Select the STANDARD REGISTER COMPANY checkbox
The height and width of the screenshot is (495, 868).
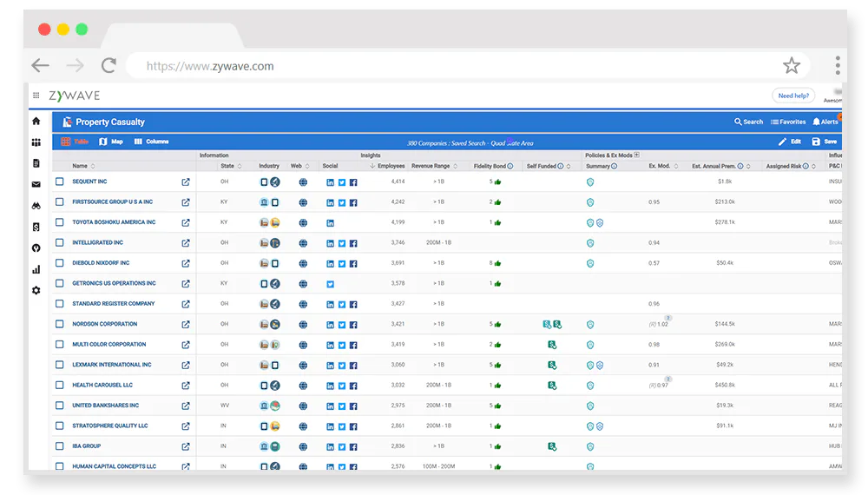click(x=60, y=303)
